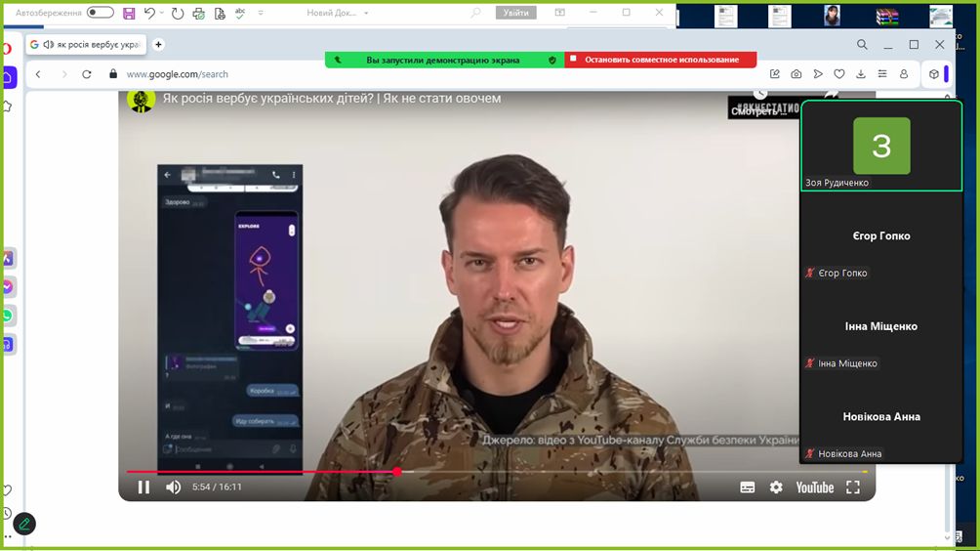
Task: Mute the video with the speaker icon
Action: [173, 487]
